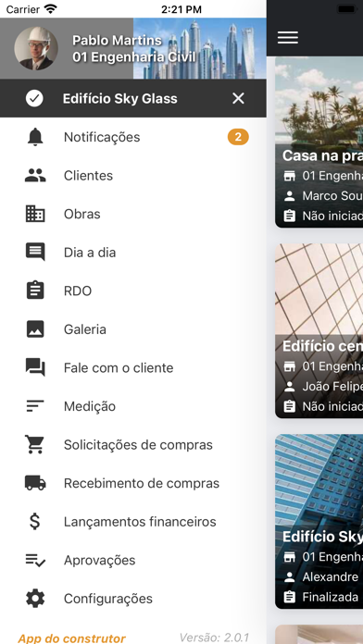
Task: Click the Pablo Martins name text
Action: click(x=117, y=41)
